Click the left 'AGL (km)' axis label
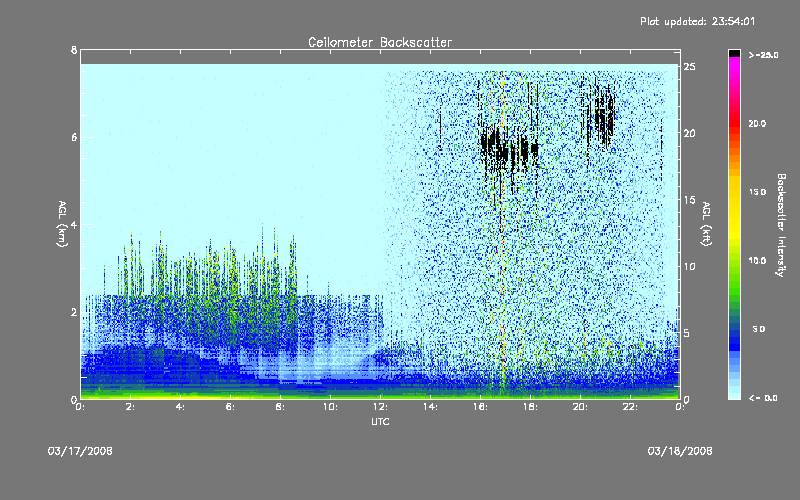800x500 pixels. point(62,224)
